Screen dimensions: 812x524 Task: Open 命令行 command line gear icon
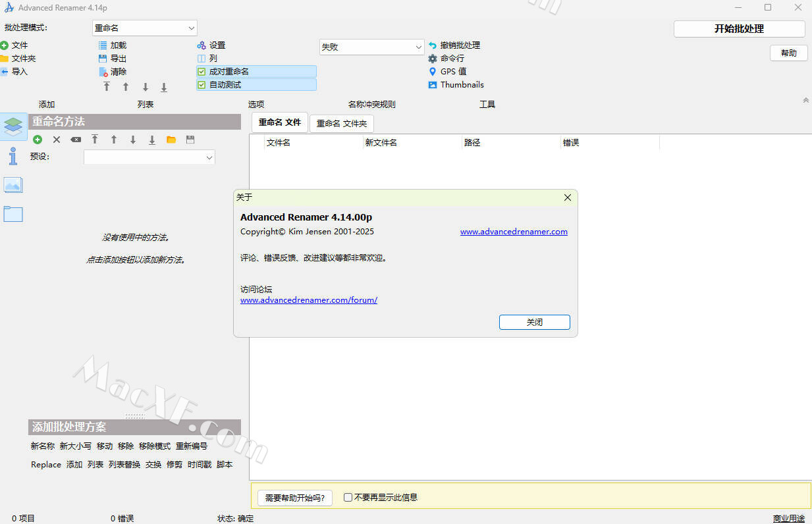coord(433,59)
